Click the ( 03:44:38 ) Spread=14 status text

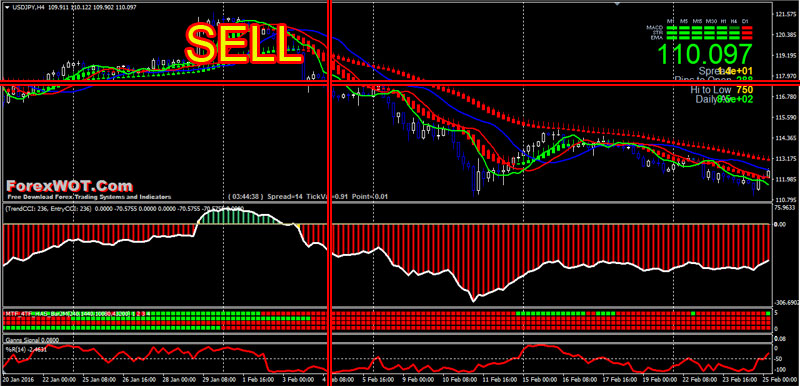coord(265,196)
